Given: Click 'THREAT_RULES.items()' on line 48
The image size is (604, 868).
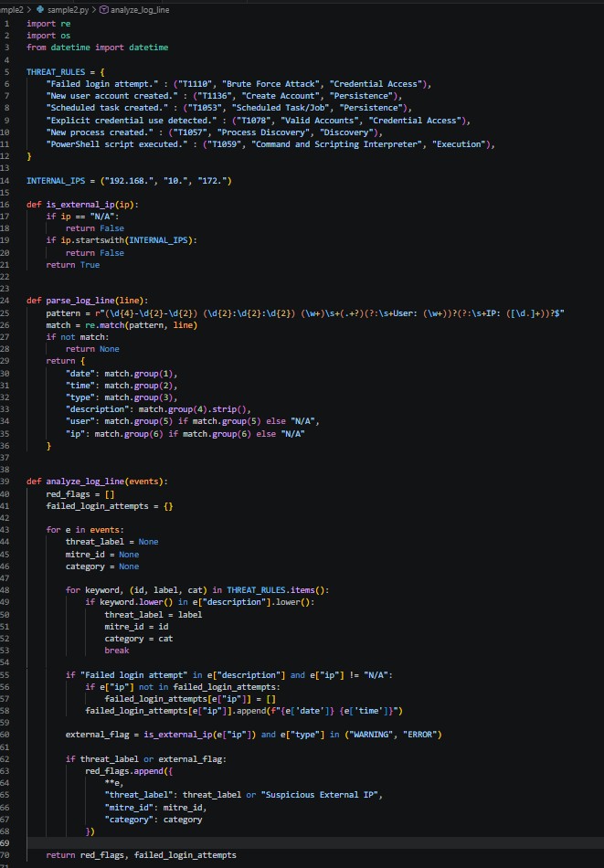Looking at the screenshot, I should click(278, 590).
